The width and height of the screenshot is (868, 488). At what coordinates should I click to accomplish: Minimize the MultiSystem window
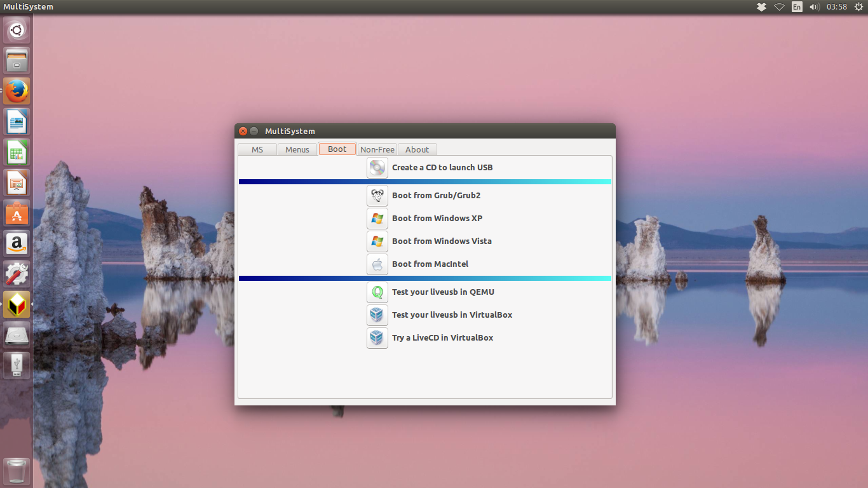click(x=254, y=131)
